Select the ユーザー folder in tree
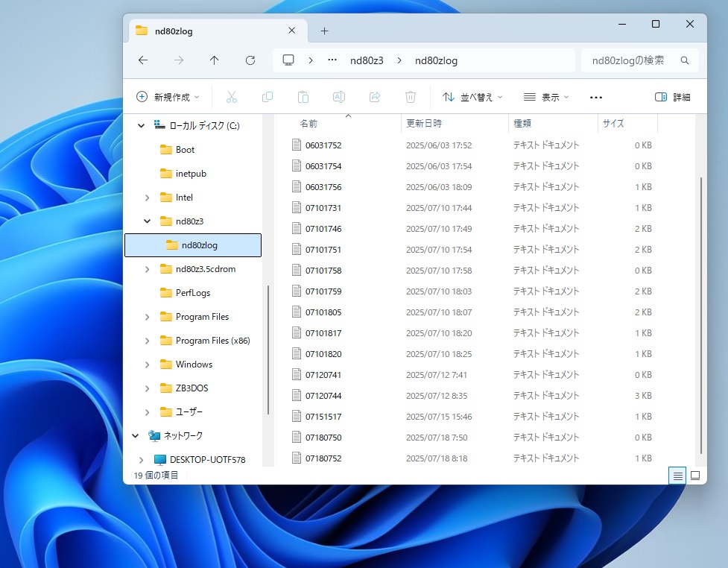 coord(189,412)
